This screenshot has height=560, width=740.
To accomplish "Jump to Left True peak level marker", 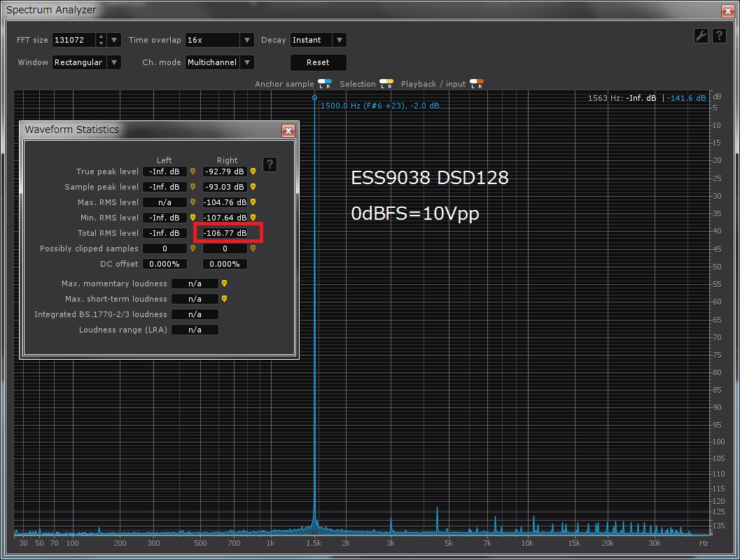I will [x=193, y=171].
